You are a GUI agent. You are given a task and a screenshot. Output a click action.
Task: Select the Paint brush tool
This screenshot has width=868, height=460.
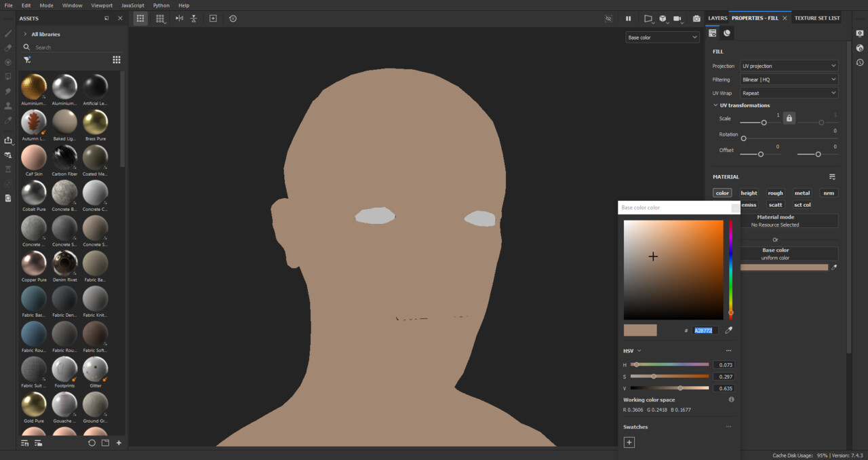7,33
